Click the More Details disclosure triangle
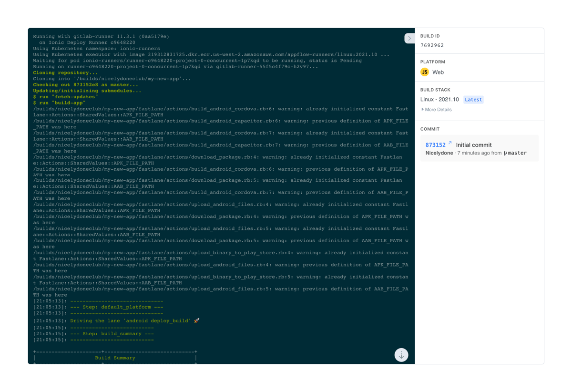 tap(422, 109)
